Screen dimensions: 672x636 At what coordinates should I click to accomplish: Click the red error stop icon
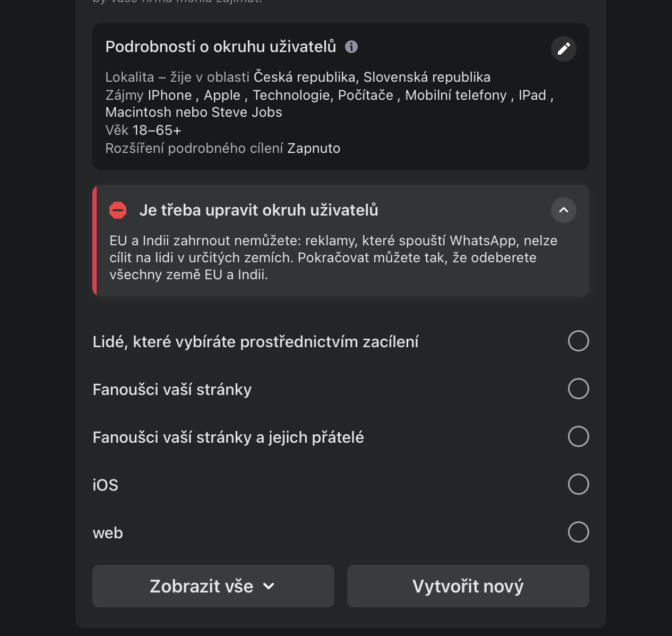coord(118,210)
